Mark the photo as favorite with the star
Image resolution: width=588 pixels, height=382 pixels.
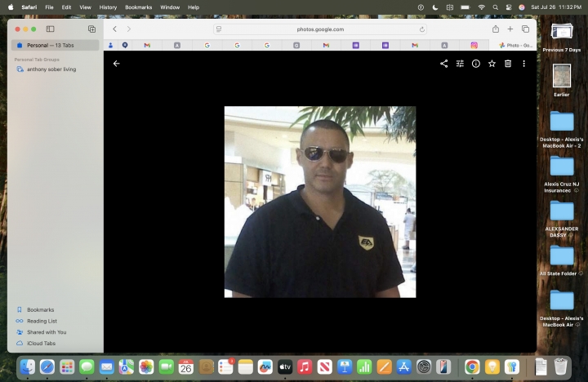(x=492, y=63)
